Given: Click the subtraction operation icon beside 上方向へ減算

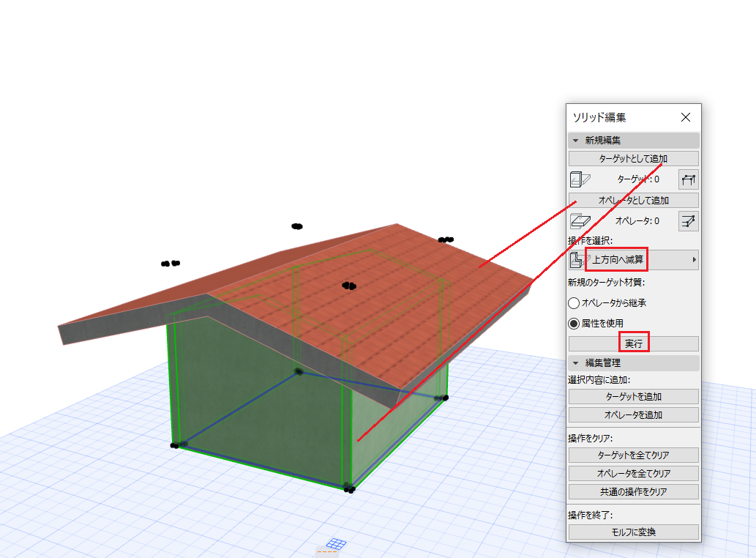Looking at the screenshot, I should 577,260.
